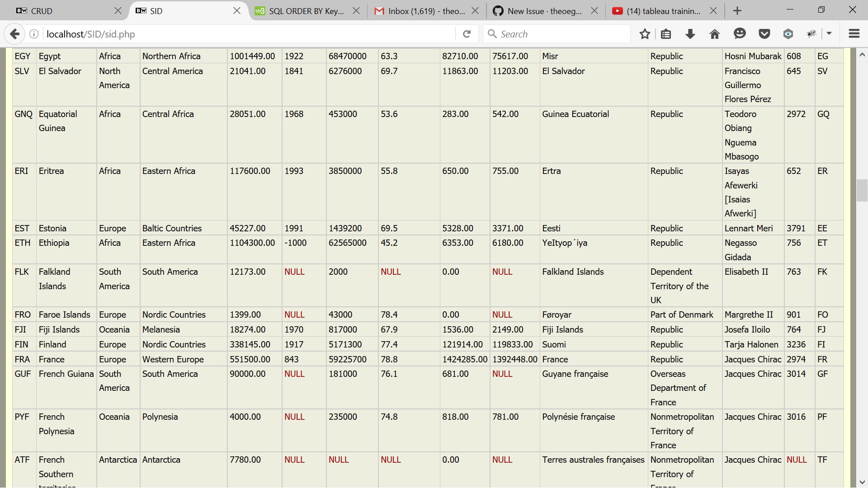The height and width of the screenshot is (488, 868).
Task: Open the Gmail Inbox tab
Action: tap(420, 11)
